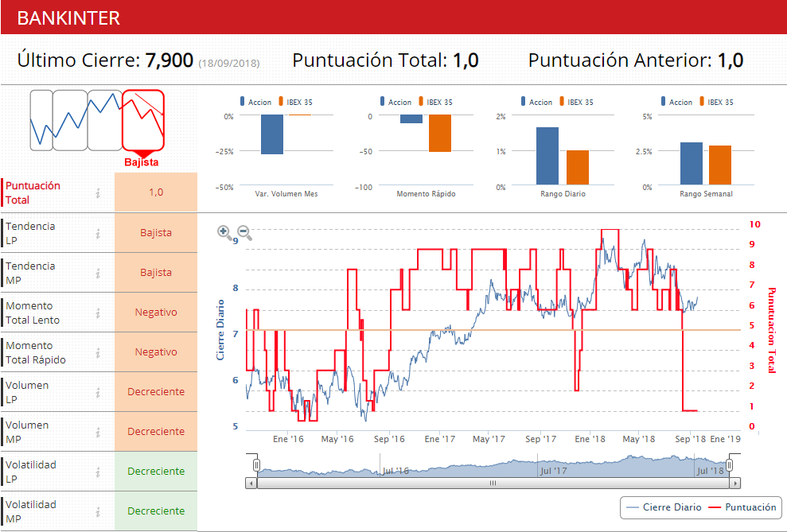Click the Momento Rápido chart title
The image size is (787, 532).
426,193
